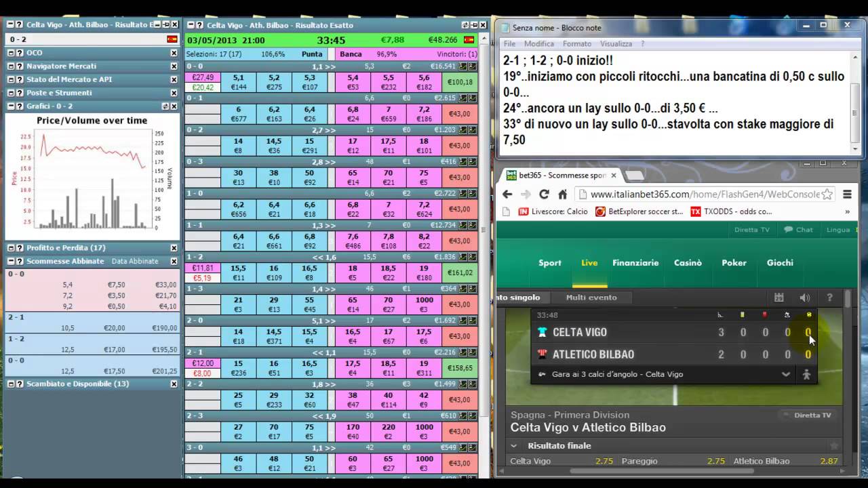Lay 0 - 0 at odds 5,4
This screenshot has width=868, height=488.
click(353, 82)
